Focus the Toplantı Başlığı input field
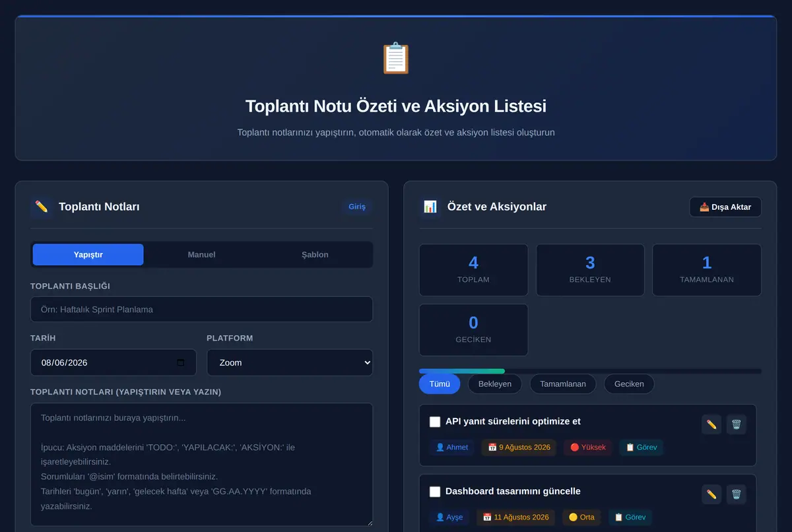Screen dimensions: 792x532 click(201, 310)
